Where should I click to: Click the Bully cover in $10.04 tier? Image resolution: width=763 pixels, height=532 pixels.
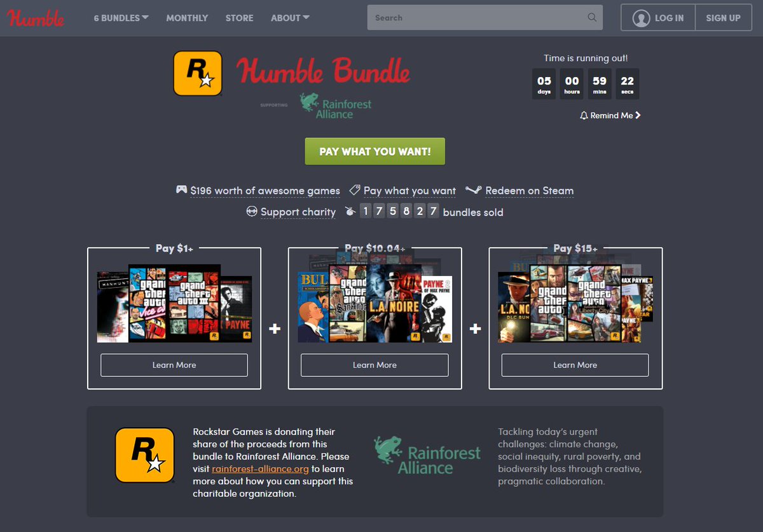coord(313,307)
